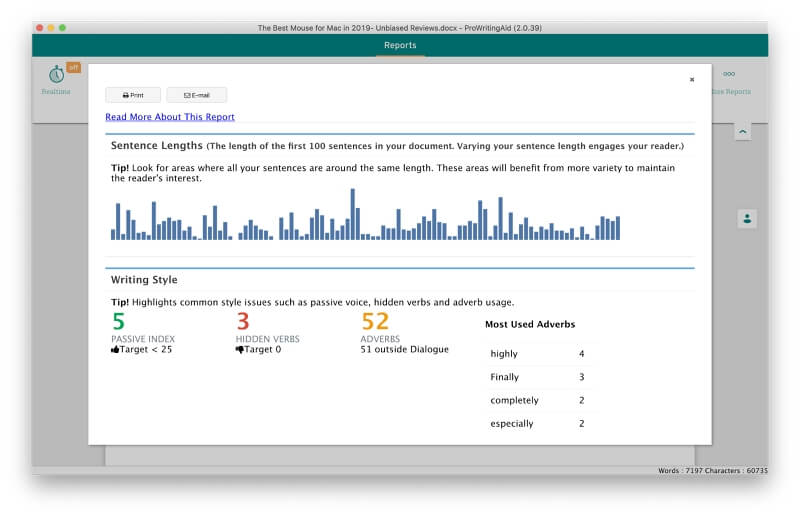Screen dimensions: 800x517
Task: Click the tallest bar in sentence chart
Action: tap(353, 214)
